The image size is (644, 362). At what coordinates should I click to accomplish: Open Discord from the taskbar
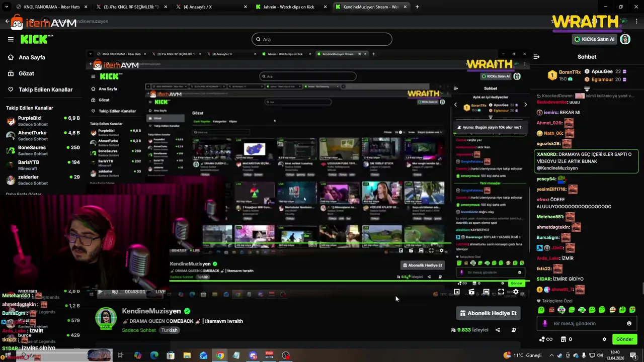[x=253, y=355]
